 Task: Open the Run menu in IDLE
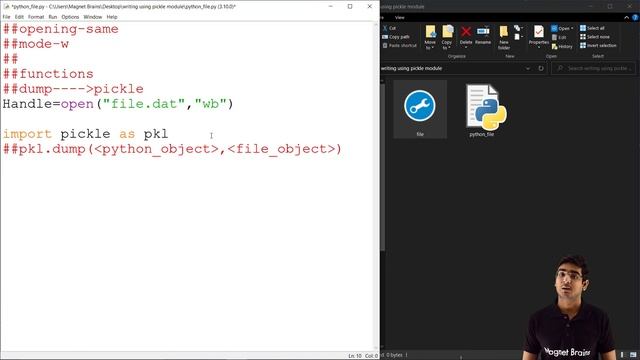(x=53, y=17)
